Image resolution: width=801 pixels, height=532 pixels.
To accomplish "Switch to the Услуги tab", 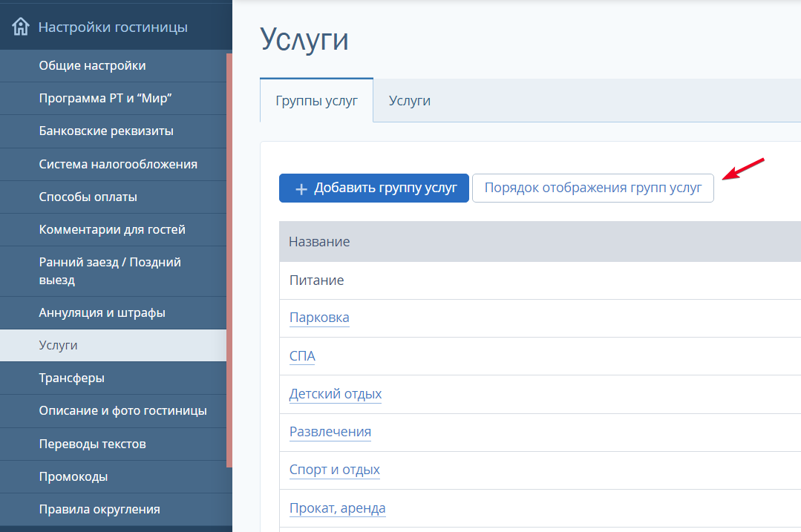I will 409,101.
